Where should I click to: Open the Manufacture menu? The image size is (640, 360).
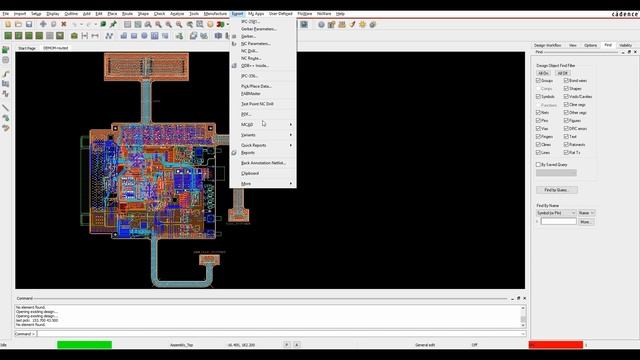(x=215, y=14)
